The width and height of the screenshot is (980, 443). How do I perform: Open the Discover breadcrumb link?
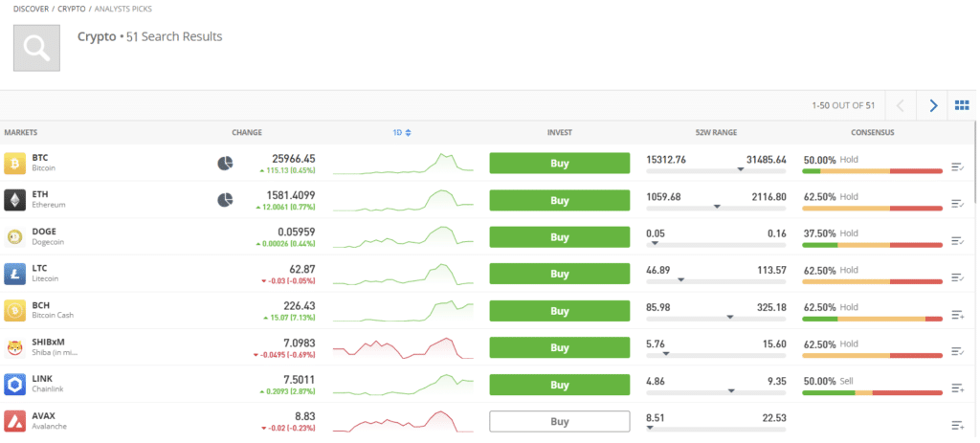click(32, 10)
